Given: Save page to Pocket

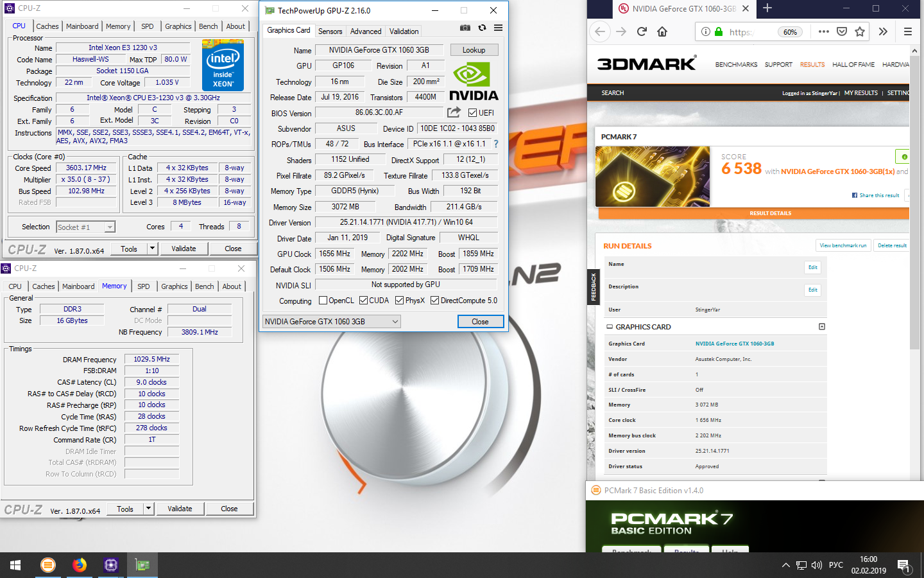Looking at the screenshot, I should click(x=842, y=31).
